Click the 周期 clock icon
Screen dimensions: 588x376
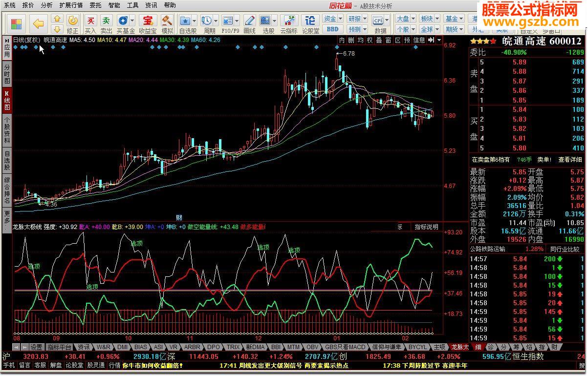[x=206, y=21]
